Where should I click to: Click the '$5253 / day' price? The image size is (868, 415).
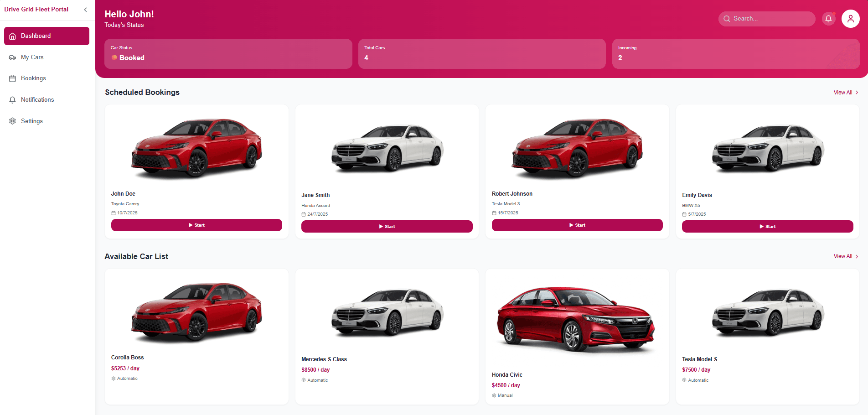click(x=125, y=368)
